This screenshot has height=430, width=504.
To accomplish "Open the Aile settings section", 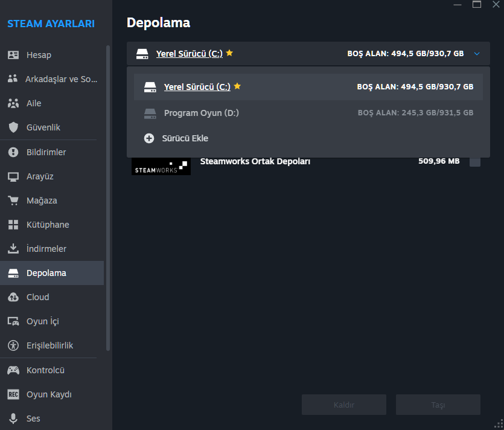I will click(x=52, y=103).
